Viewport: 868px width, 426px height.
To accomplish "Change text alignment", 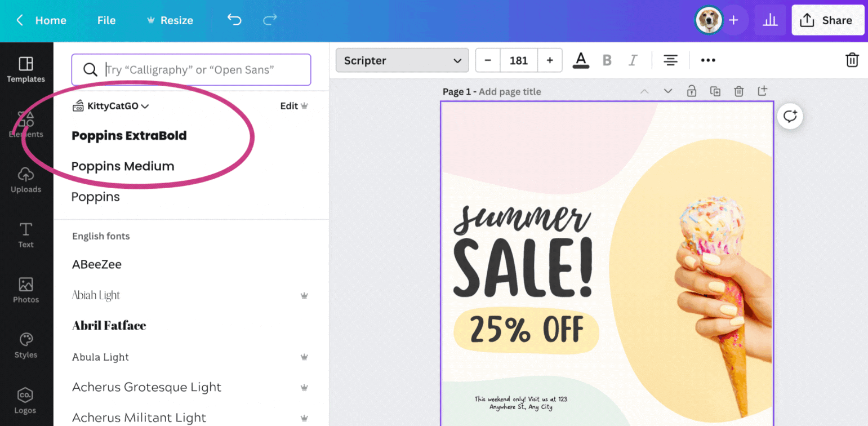I will point(670,60).
